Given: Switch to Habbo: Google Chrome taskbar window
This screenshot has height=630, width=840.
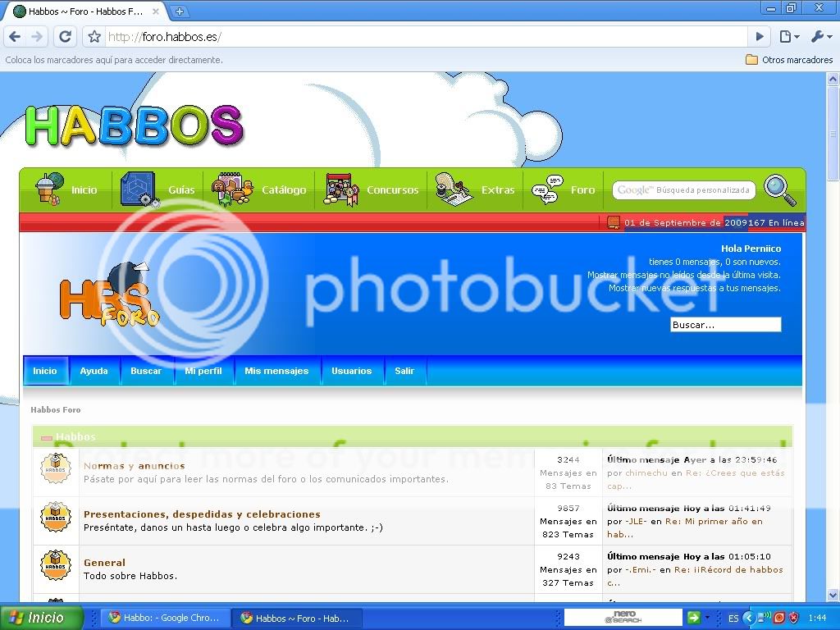Looking at the screenshot, I should click(164, 619).
